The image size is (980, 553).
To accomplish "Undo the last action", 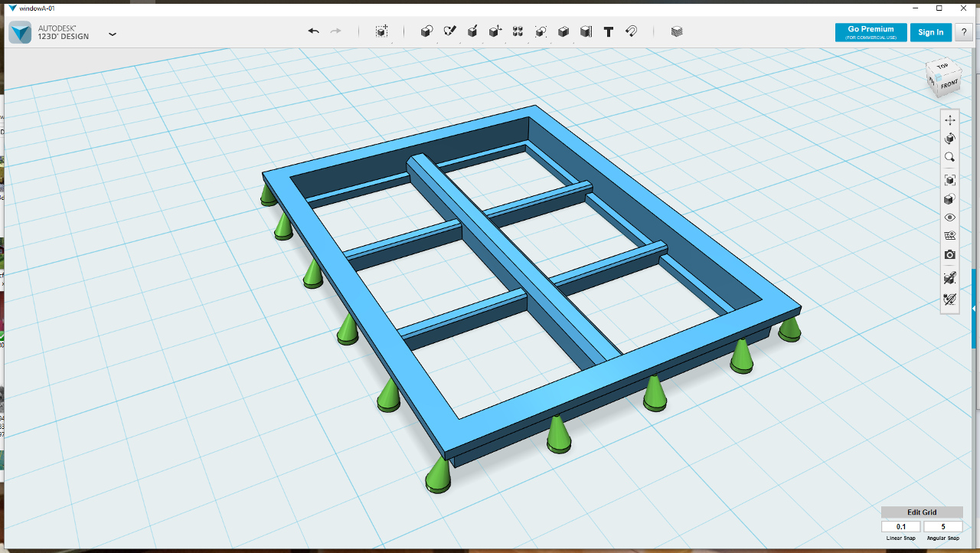I will 314,31.
